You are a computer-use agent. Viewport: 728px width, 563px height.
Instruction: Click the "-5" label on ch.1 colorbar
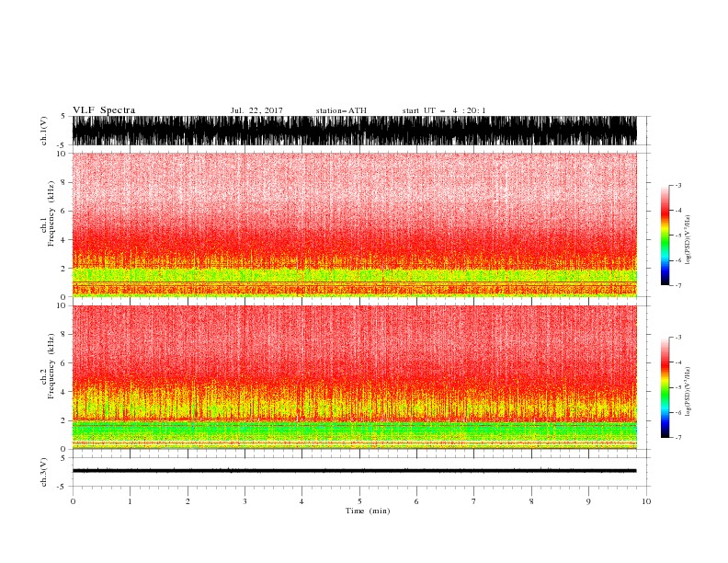678,236
